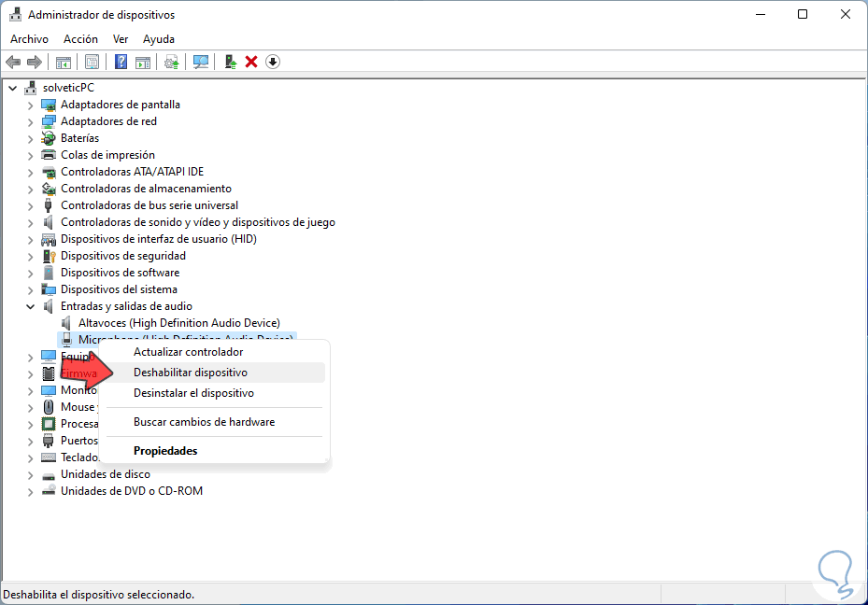The width and height of the screenshot is (868, 605).
Task: Click the Back arrow in the toolbar
Action: 13,62
